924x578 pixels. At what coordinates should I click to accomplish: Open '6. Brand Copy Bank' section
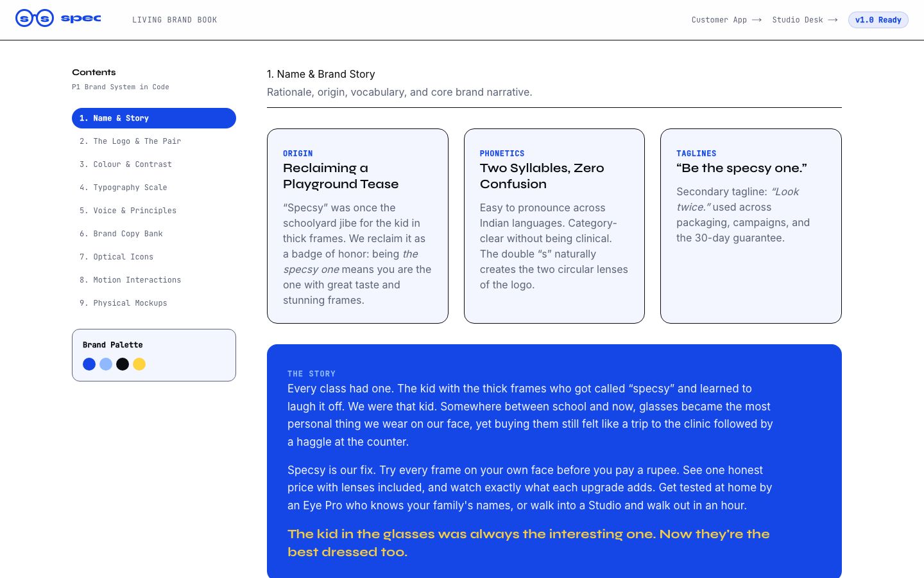pos(154,234)
